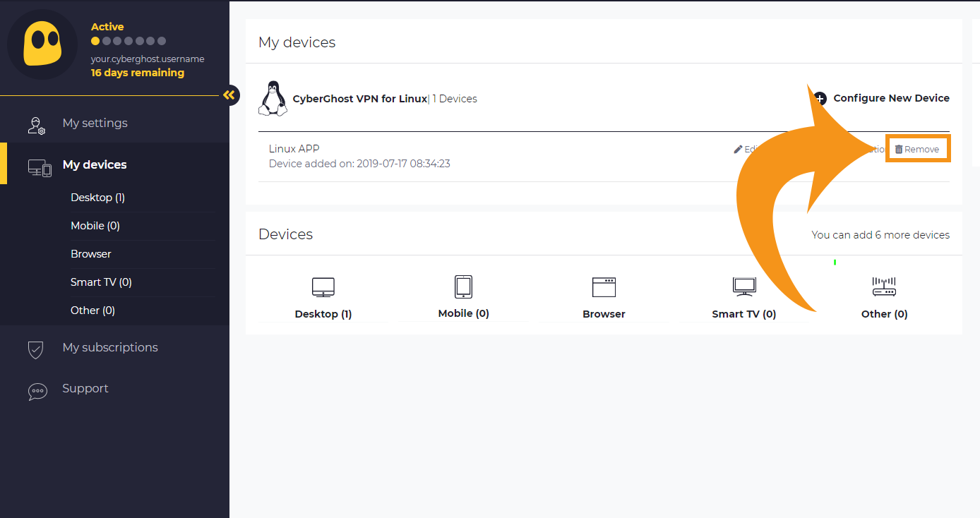Click the trash icon beside Remove

tap(899, 149)
